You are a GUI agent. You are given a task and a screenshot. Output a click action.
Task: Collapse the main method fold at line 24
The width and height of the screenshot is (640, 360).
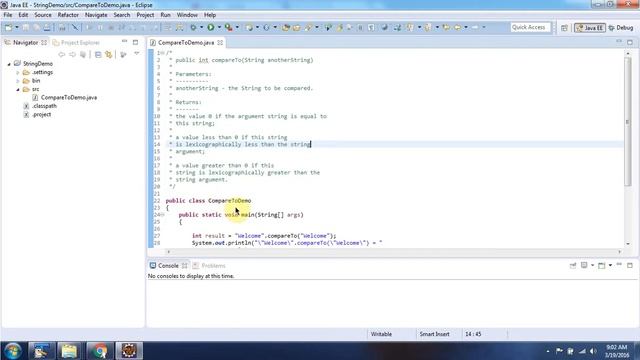(162, 215)
